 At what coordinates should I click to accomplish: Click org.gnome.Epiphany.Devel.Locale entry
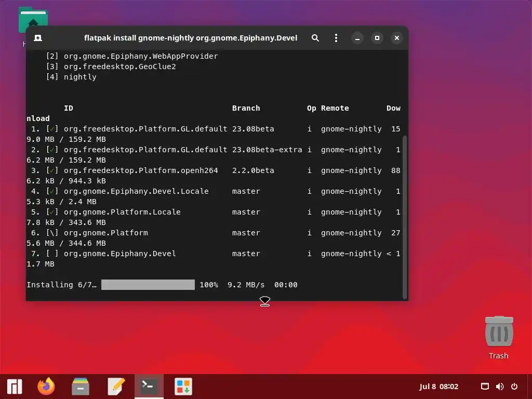pyautogui.click(x=136, y=191)
